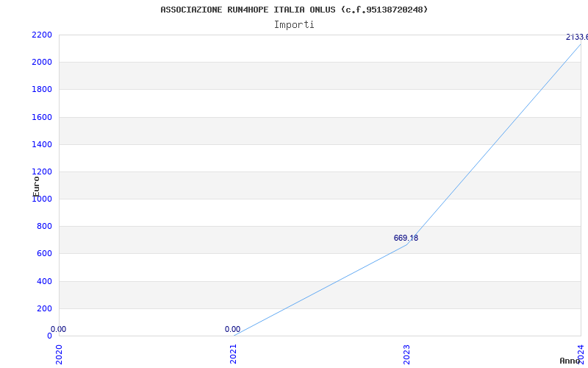Click the 1600 y-axis tick label
Viewport: 588px width, 368px height.
[x=42, y=117]
